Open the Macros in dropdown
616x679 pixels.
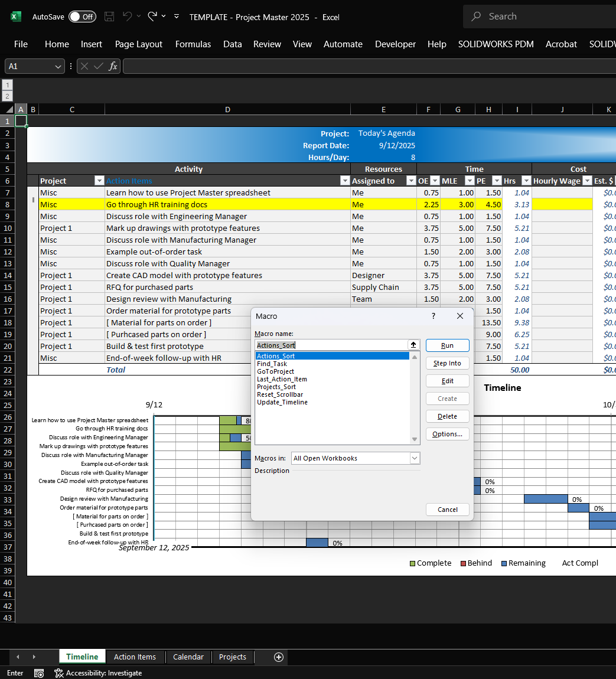[x=415, y=458]
